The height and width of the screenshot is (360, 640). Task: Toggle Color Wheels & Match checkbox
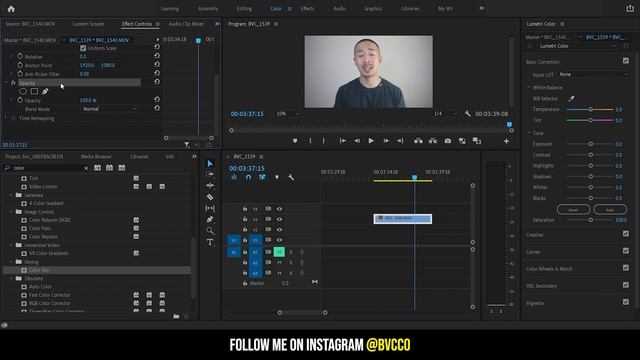[626, 268]
